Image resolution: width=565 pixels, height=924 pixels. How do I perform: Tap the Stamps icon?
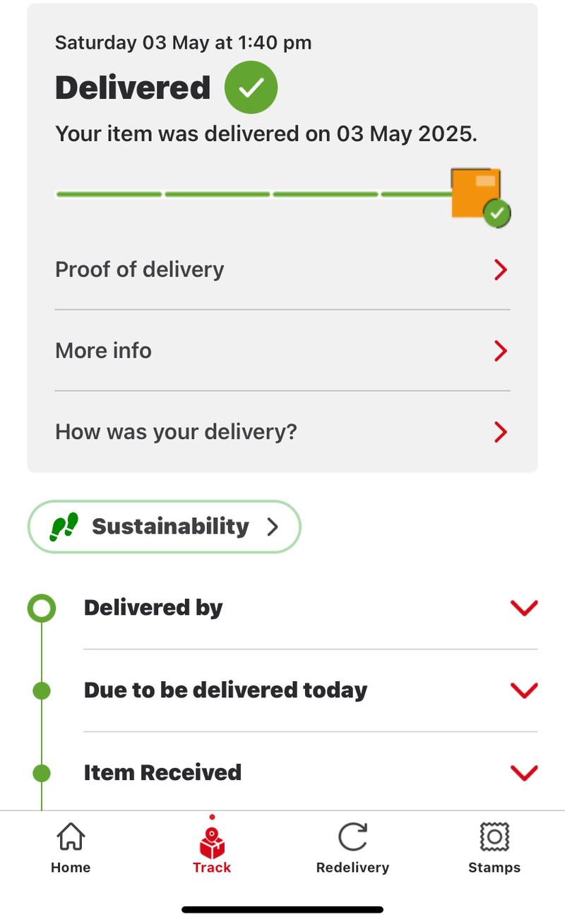pos(494,837)
